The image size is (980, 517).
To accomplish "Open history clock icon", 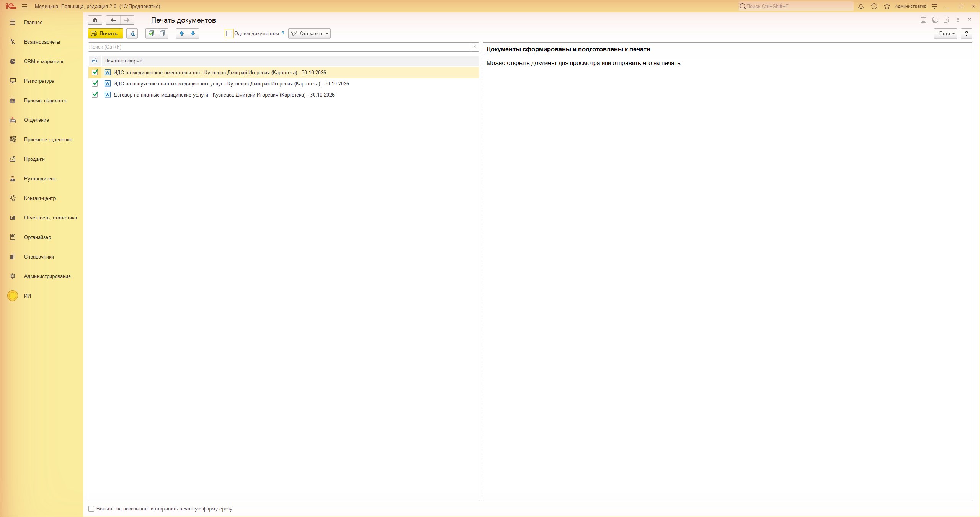I will click(x=874, y=6).
